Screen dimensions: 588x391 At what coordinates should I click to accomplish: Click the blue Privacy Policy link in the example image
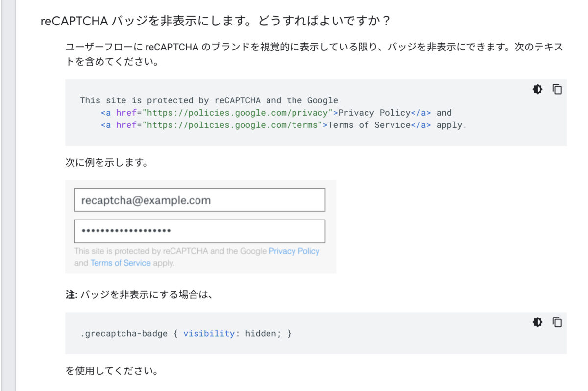click(x=294, y=251)
